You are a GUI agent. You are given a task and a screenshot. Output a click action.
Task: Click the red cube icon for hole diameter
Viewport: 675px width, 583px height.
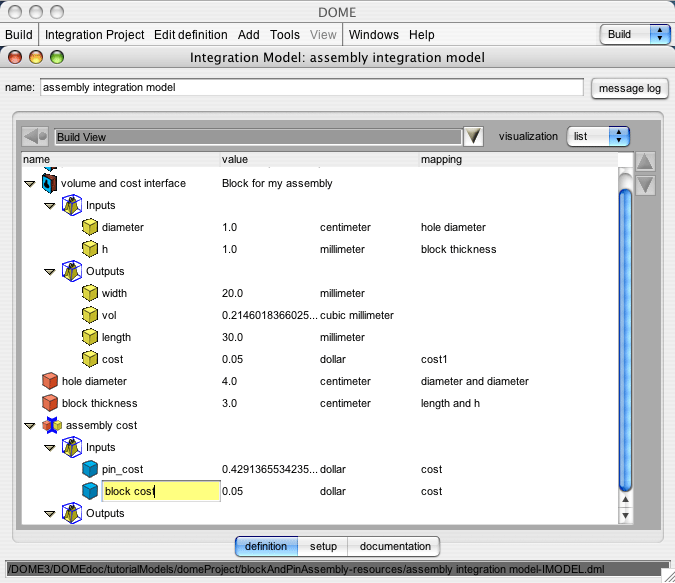click(x=50, y=381)
